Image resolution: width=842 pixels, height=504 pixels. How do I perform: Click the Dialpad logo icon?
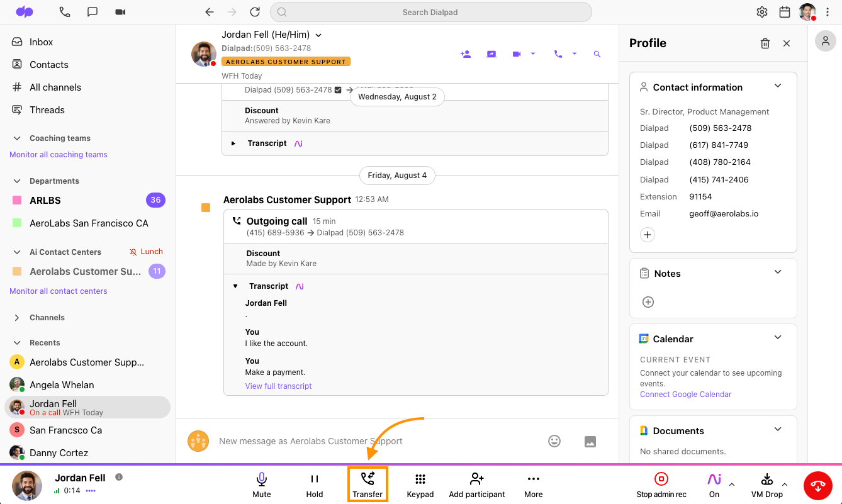(25, 12)
